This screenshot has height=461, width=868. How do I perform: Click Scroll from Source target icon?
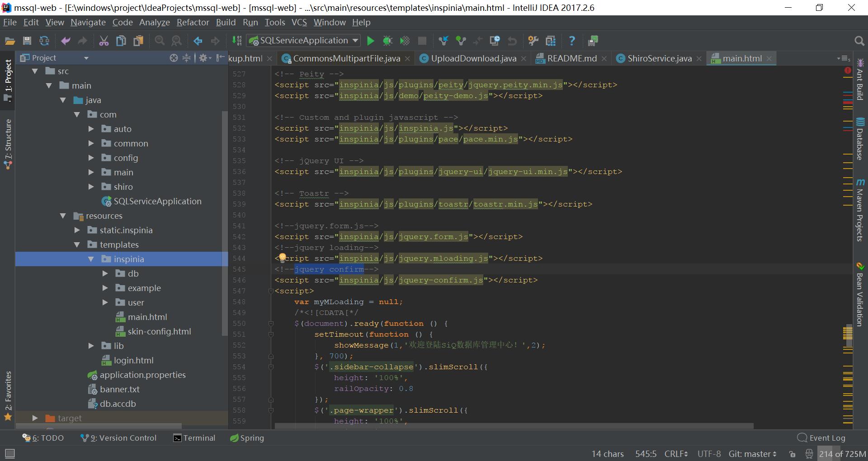(174, 58)
